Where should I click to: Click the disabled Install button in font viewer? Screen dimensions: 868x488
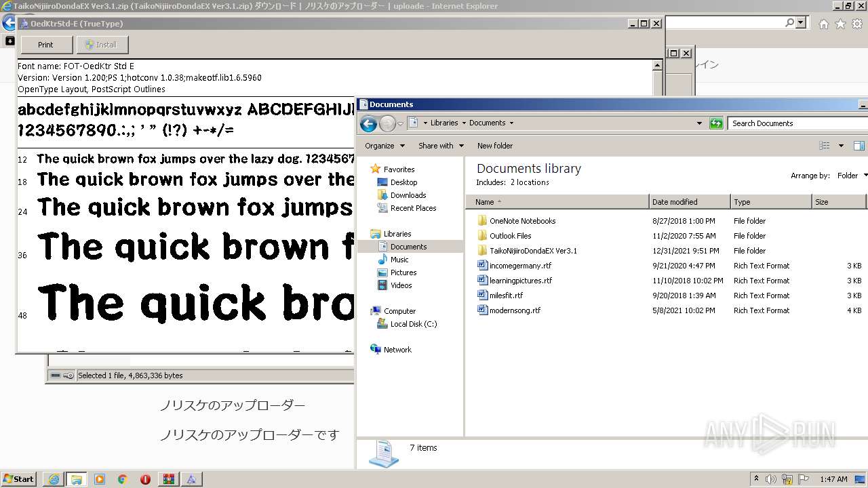click(102, 45)
